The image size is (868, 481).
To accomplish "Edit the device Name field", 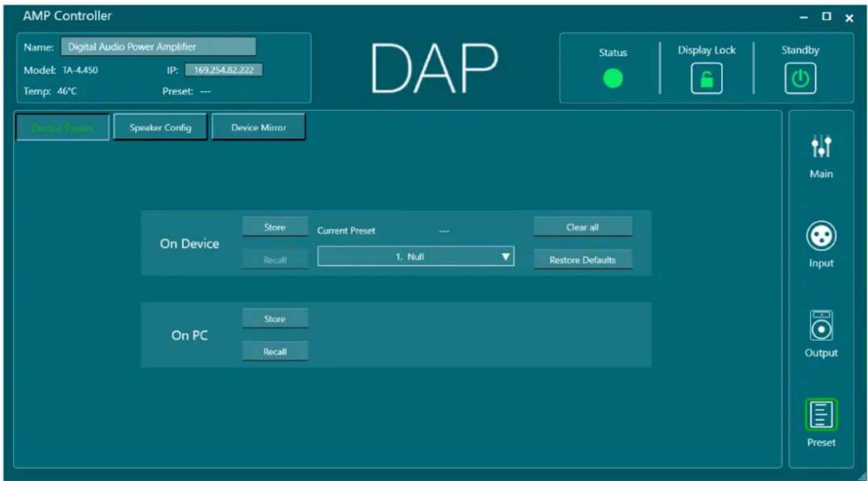I will pos(158,47).
